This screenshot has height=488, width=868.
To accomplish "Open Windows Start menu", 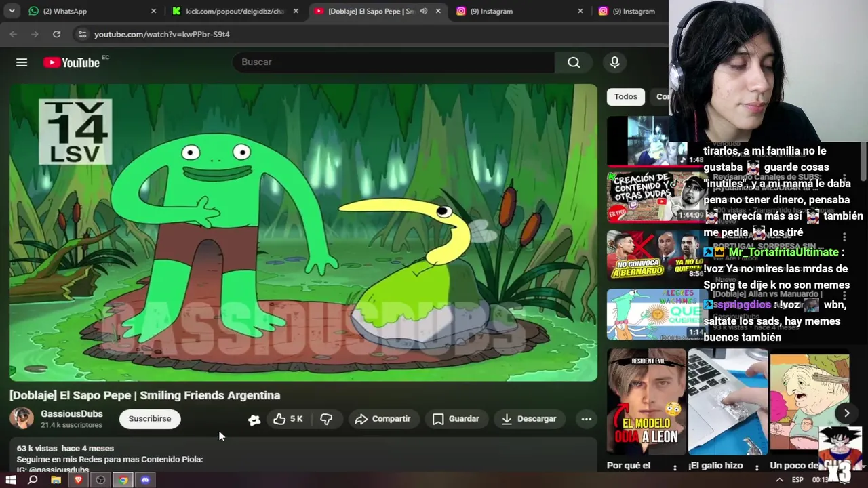I will [x=11, y=480].
